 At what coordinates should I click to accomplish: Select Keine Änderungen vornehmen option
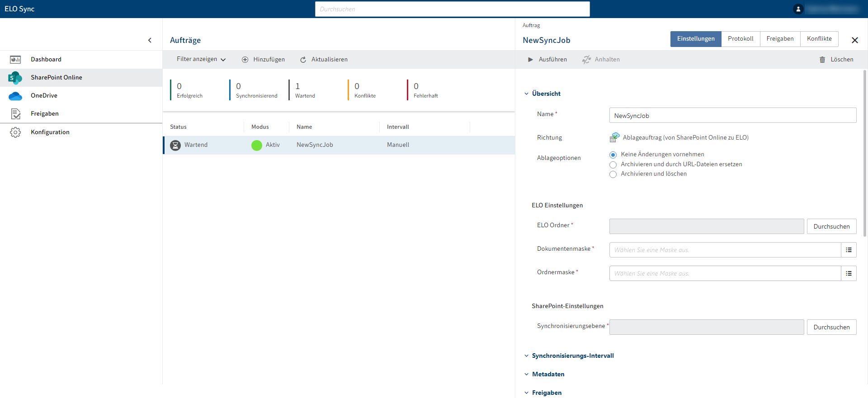(613, 155)
